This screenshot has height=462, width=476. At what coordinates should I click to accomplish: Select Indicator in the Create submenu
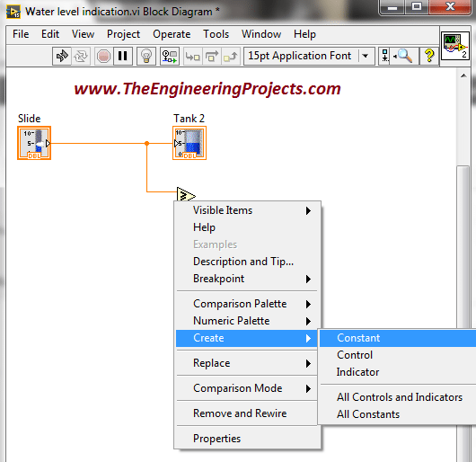click(x=398, y=372)
